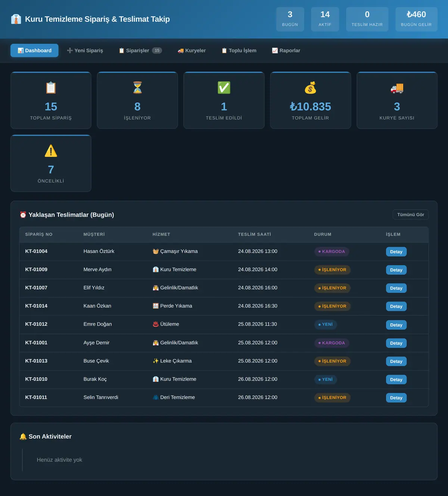
Task: Select the Toplu İşlem tab
Action: (239, 50)
